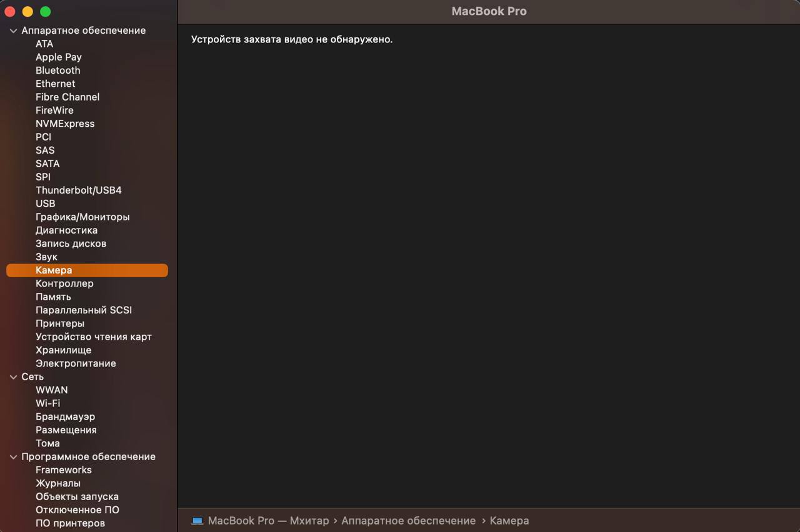Open Электропитание information

click(76, 363)
